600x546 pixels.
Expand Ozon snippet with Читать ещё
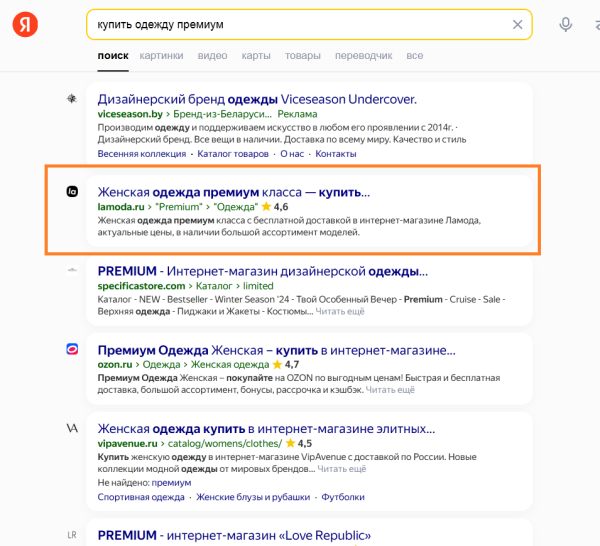coord(389,389)
